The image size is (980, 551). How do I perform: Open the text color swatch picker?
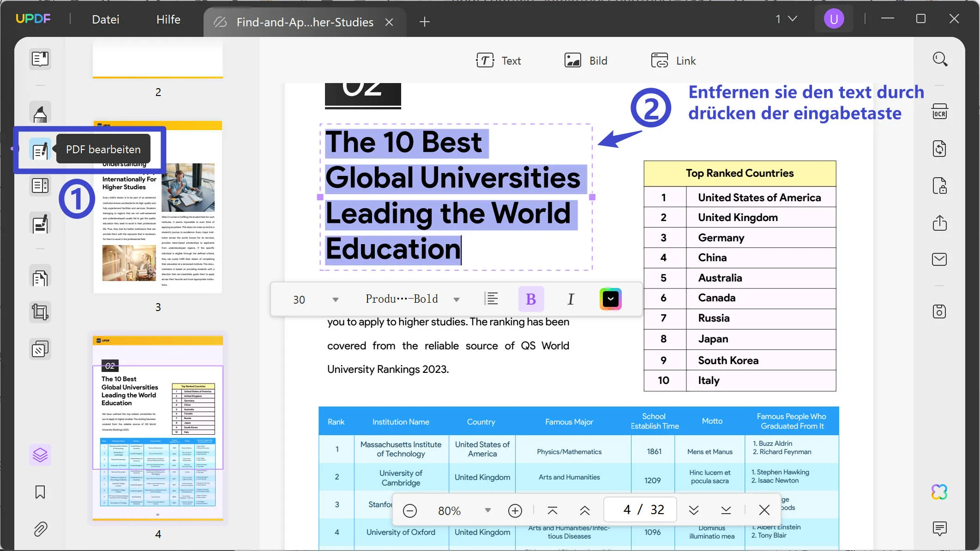(x=610, y=299)
